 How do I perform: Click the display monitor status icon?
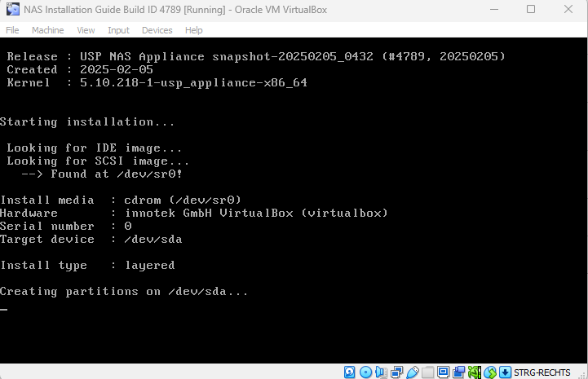pos(443,372)
